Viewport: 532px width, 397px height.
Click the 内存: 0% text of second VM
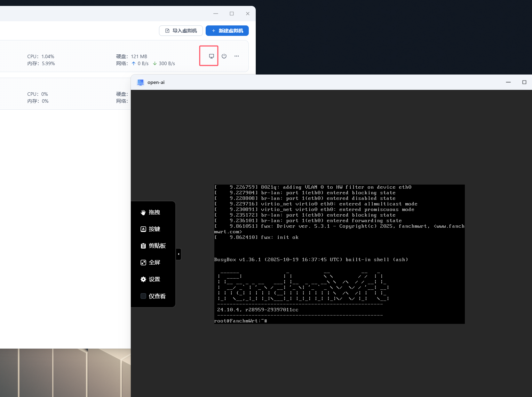pyautogui.click(x=38, y=101)
